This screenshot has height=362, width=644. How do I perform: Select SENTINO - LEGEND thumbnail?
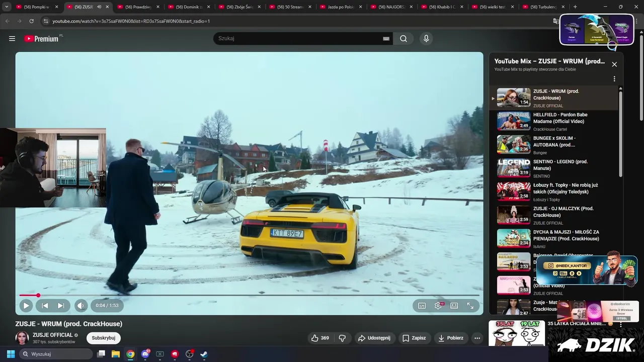514,168
